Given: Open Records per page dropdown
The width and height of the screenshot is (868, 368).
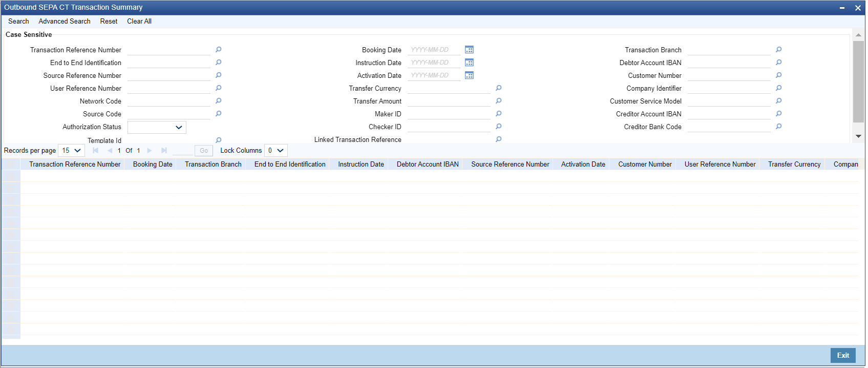Looking at the screenshot, I should click(x=72, y=151).
